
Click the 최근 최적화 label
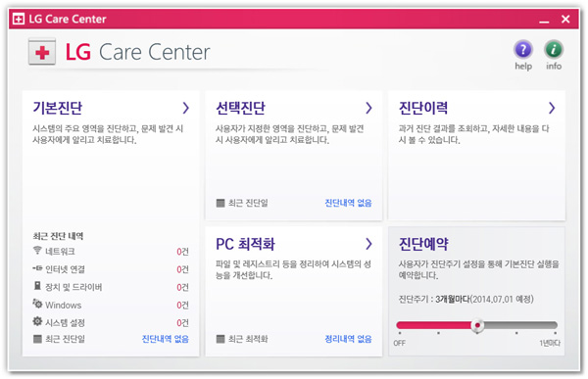coord(248,339)
